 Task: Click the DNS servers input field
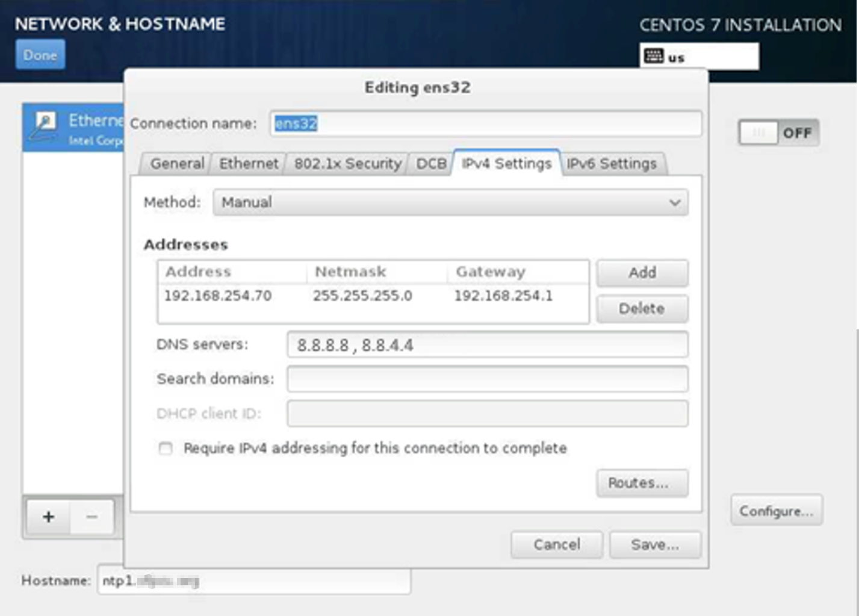point(487,345)
